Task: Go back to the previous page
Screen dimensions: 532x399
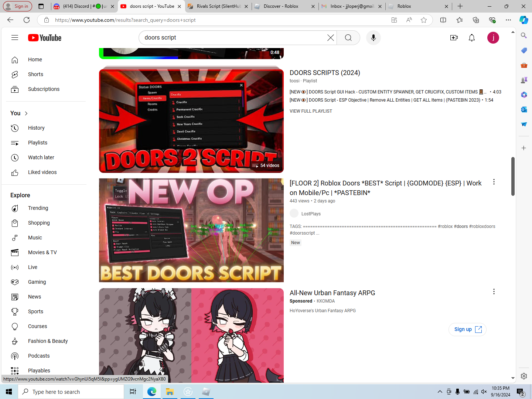Action: click(10, 20)
